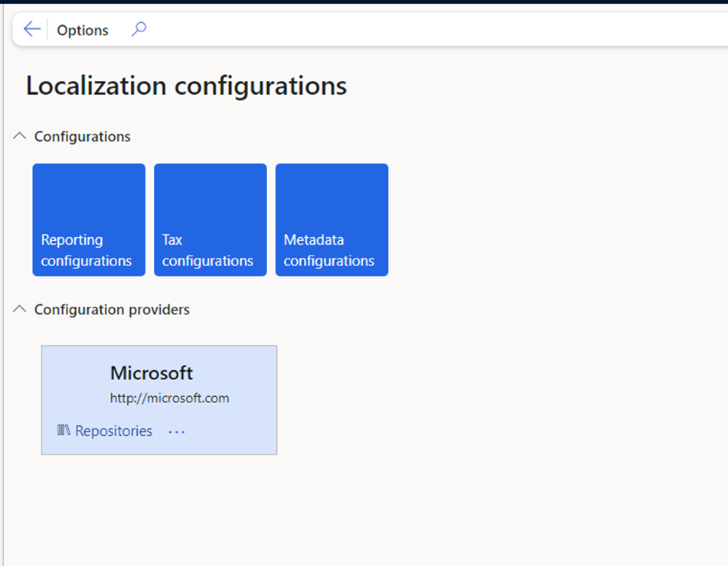Open the Reporting configurations tile
The height and width of the screenshot is (566, 728).
click(89, 220)
